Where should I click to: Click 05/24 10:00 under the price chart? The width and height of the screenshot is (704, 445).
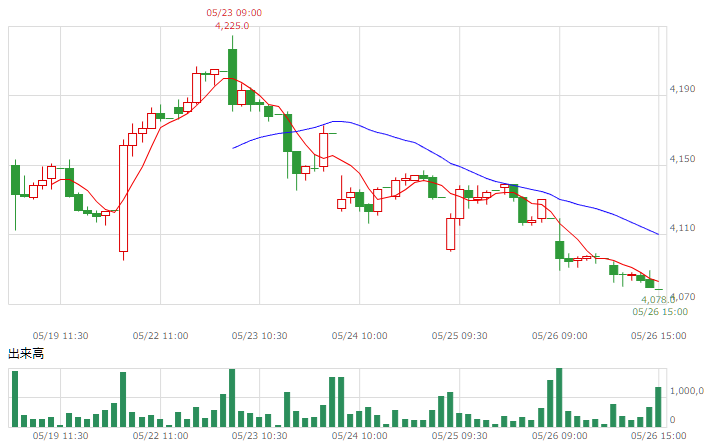[359, 336]
